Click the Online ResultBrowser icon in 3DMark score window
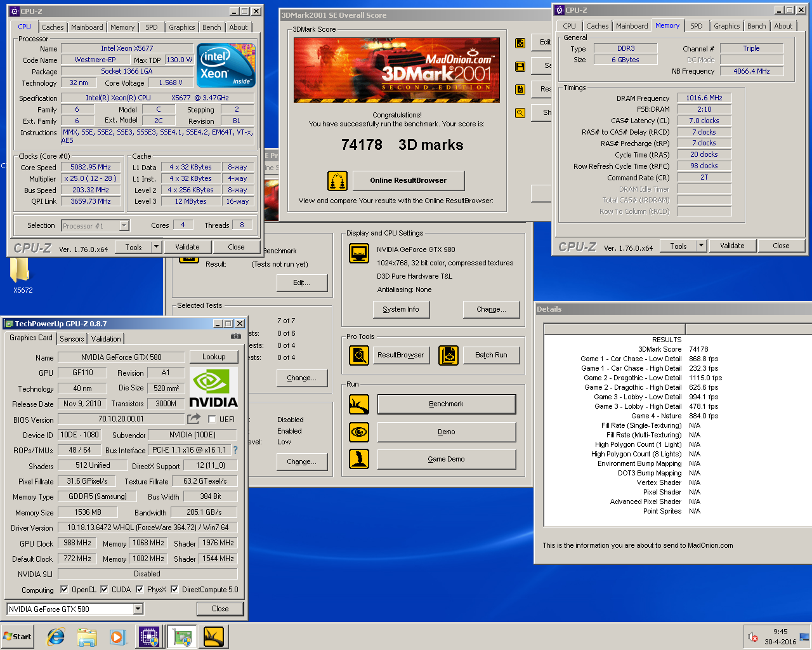This screenshot has width=812, height=650. click(x=337, y=181)
